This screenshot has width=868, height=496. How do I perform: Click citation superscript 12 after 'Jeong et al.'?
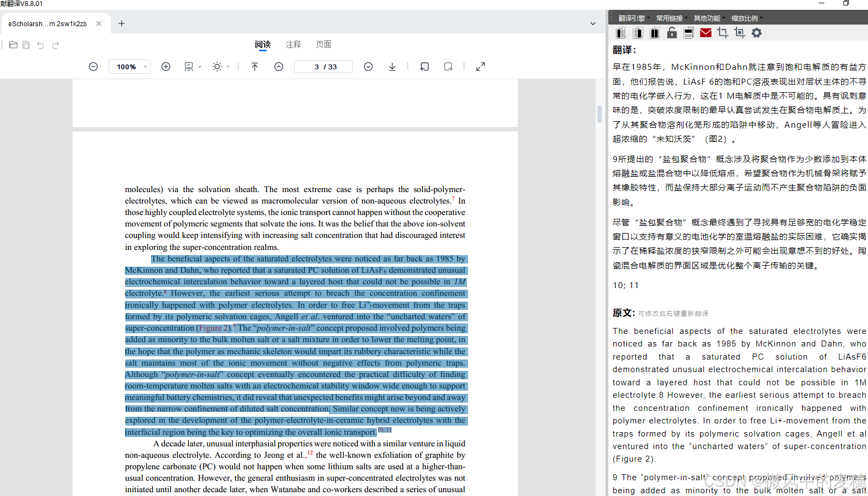click(x=310, y=453)
